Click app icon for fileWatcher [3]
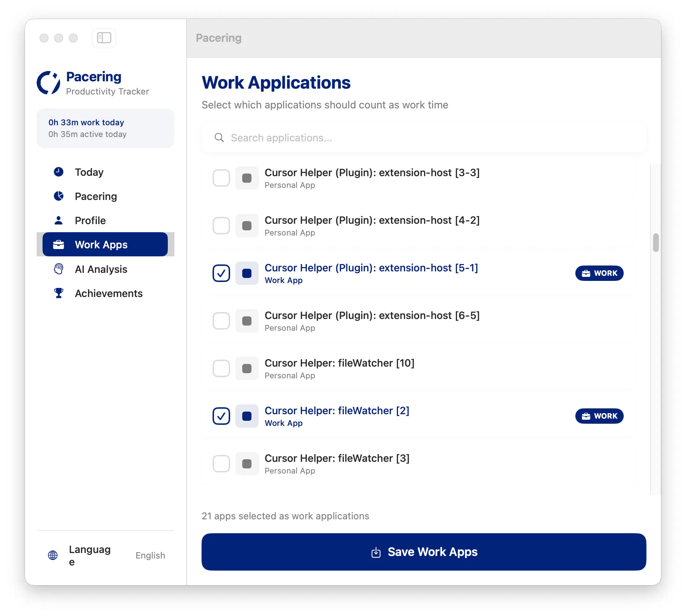686x616 pixels. tap(247, 464)
